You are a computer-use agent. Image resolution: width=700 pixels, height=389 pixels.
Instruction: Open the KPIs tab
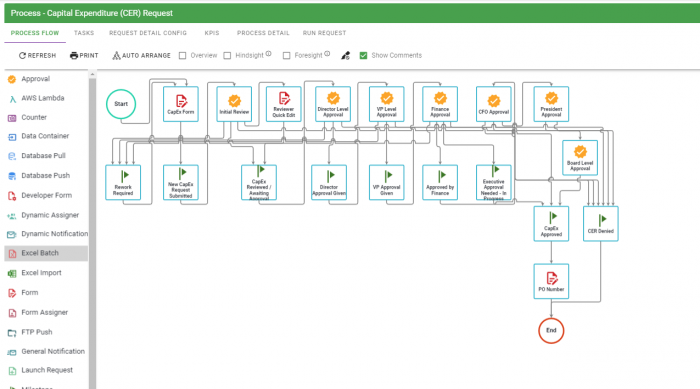pyautogui.click(x=212, y=33)
